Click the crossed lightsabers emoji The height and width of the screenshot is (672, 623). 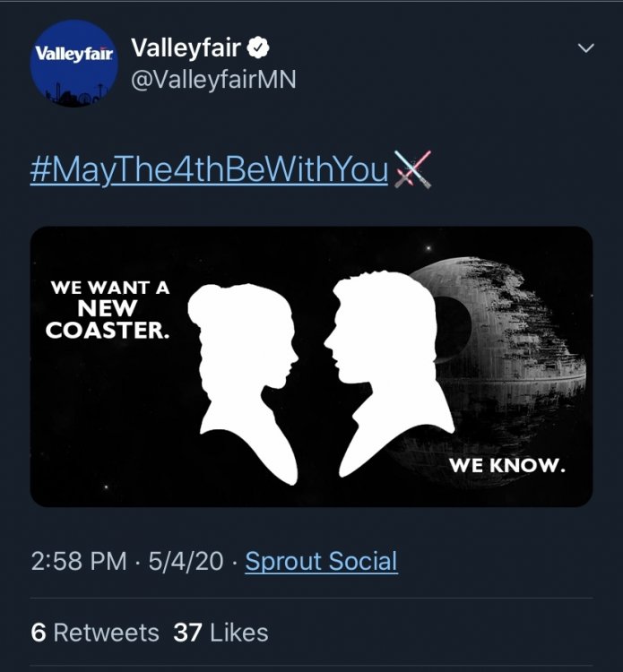(x=412, y=169)
